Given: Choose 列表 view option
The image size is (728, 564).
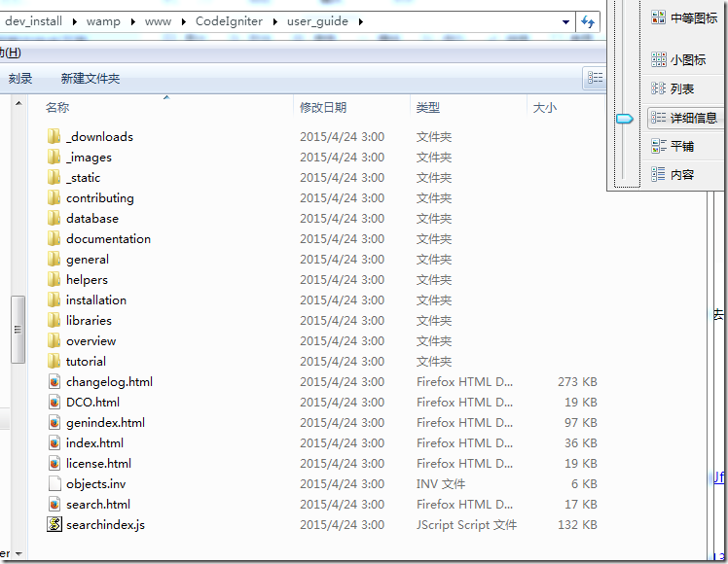Looking at the screenshot, I should (x=673, y=88).
